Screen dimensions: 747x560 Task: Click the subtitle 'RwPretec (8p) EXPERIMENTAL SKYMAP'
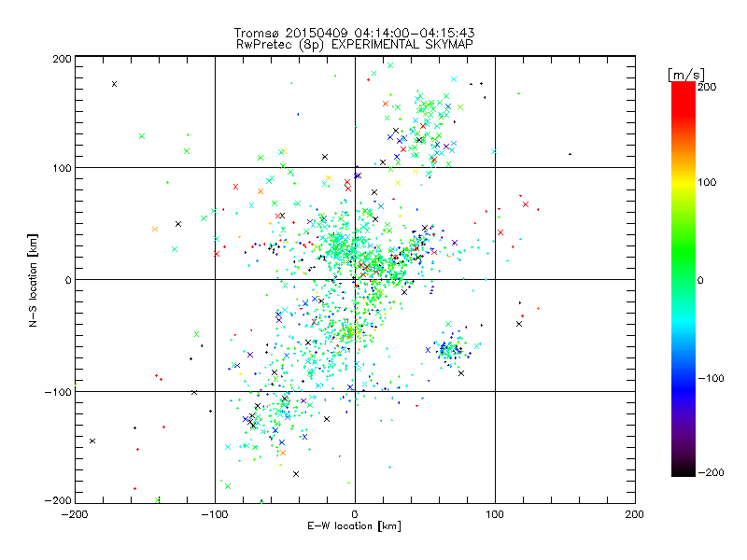[355, 45]
